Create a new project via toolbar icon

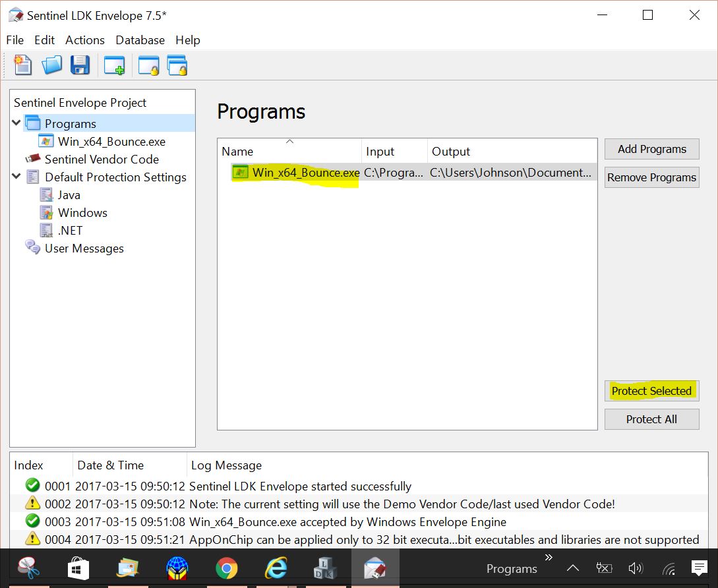pyautogui.click(x=23, y=65)
